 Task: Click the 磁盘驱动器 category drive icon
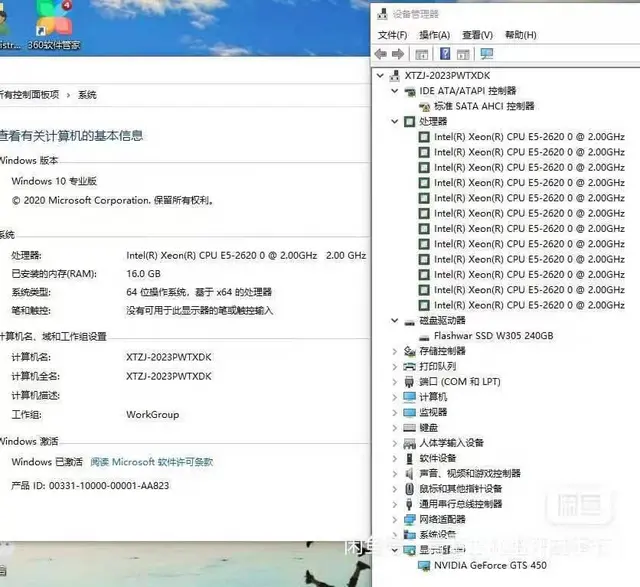pyautogui.click(x=409, y=321)
